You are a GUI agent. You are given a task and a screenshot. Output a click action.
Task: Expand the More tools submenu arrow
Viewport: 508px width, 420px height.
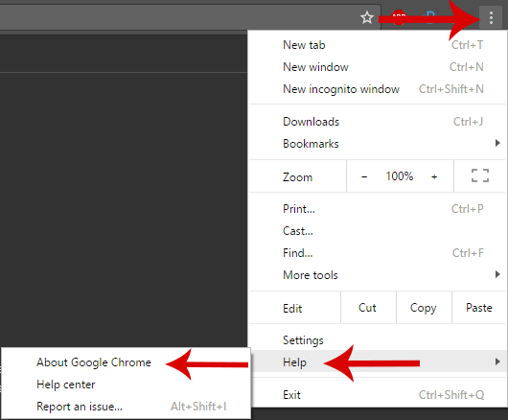(x=497, y=275)
